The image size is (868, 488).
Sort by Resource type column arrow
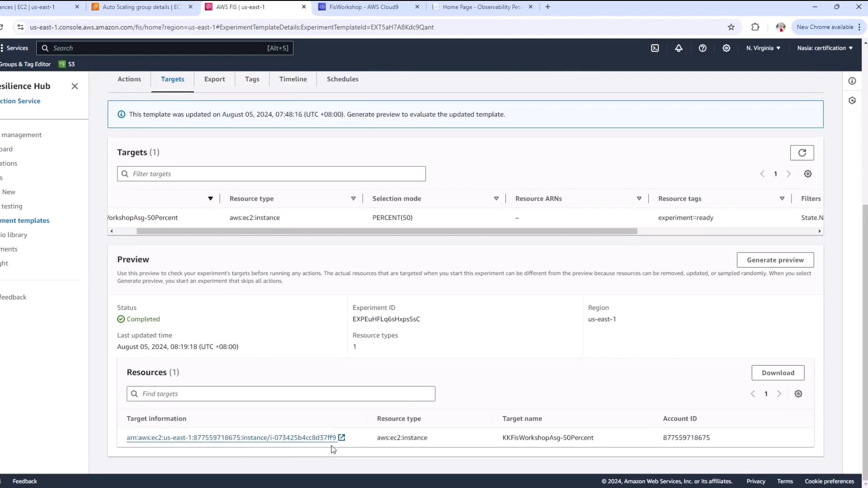pyautogui.click(x=353, y=199)
